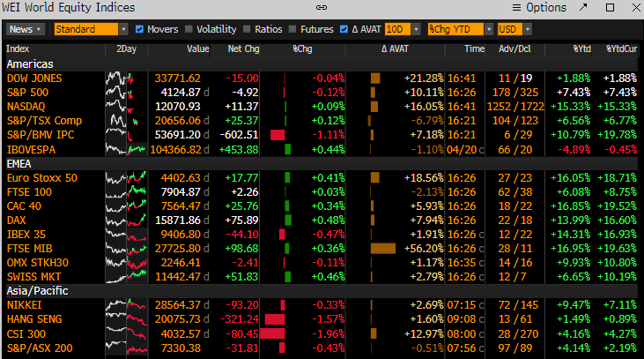
Task: Sort by Index column header
Action: click(x=18, y=49)
